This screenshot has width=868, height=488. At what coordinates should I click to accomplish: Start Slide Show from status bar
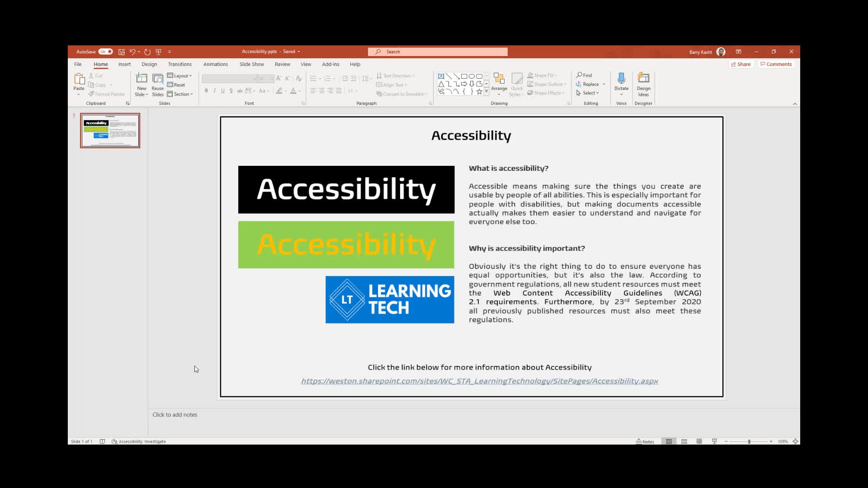(x=714, y=441)
